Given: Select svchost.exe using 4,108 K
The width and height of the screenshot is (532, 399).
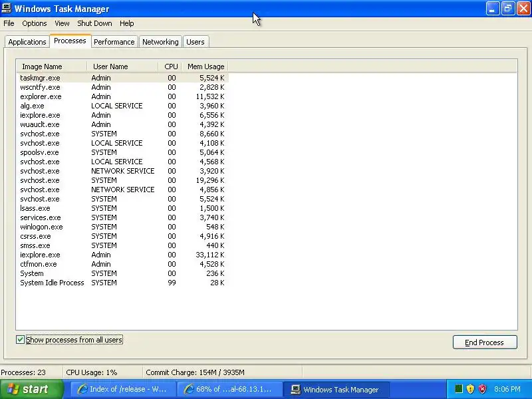Looking at the screenshot, I should tap(122, 143).
